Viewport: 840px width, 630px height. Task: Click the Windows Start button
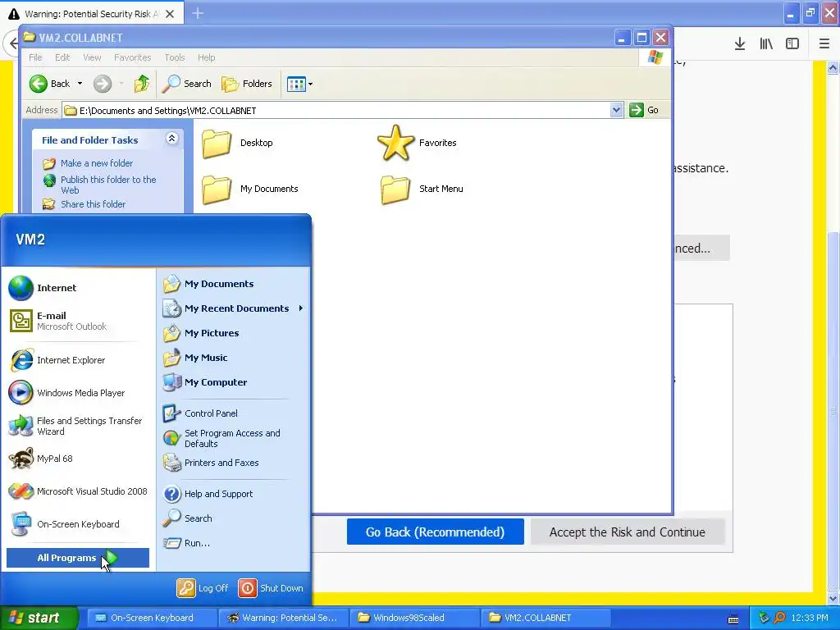pyautogui.click(x=39, y=618)
